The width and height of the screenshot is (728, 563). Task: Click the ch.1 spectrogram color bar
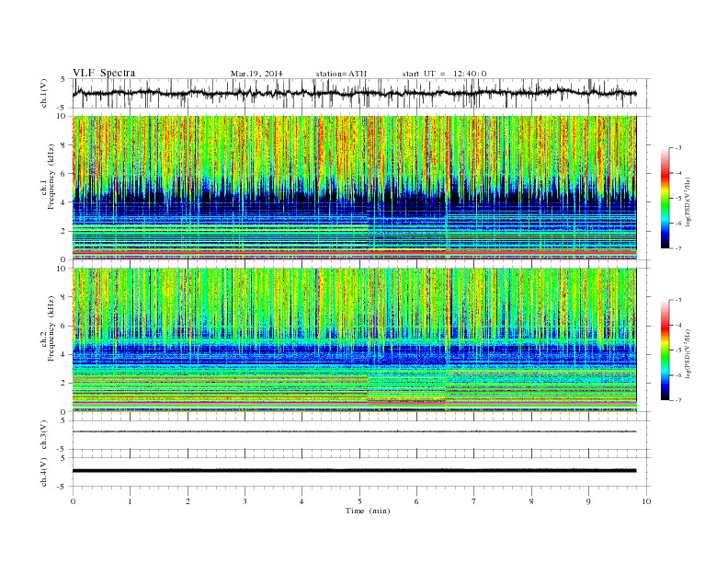[x=665, y=198]
